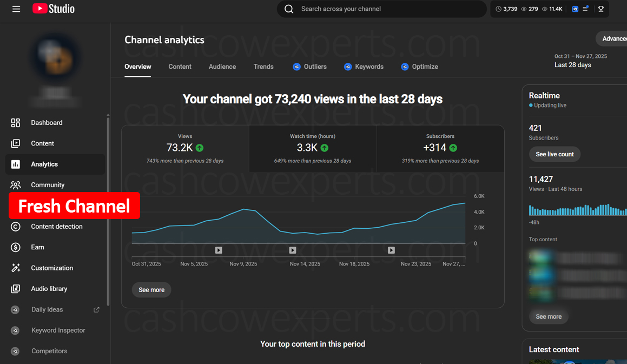Image resolution: width=627 pixels, height=364 pixels.
Task: Open the vidIQ extension icon in the top bar
Action: [575, 9]
